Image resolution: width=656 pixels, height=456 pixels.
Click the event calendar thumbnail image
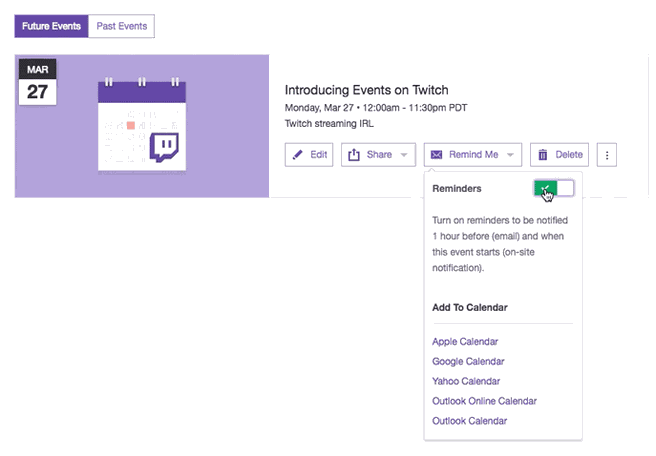tap(142, 126)
